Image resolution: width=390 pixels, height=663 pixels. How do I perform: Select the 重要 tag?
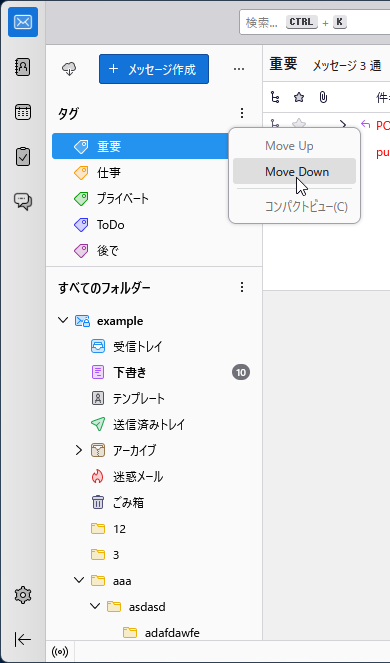click(x=140, y=146)
